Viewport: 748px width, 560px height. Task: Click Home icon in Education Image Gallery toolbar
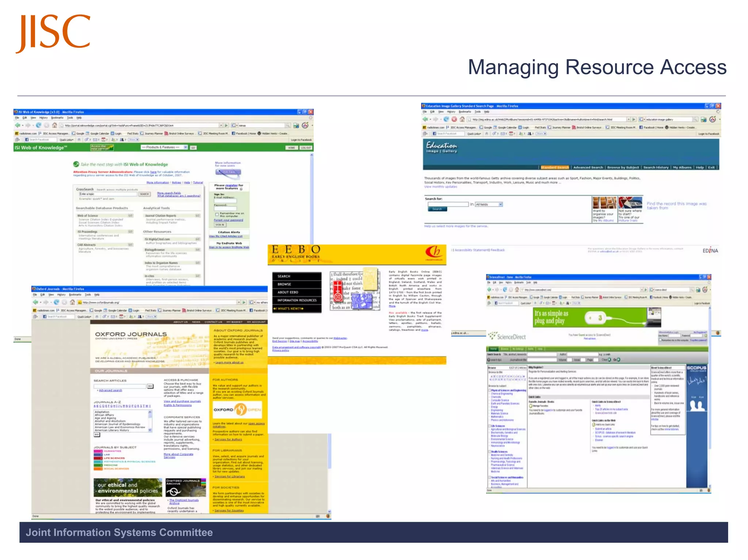(x=462, y=119)
